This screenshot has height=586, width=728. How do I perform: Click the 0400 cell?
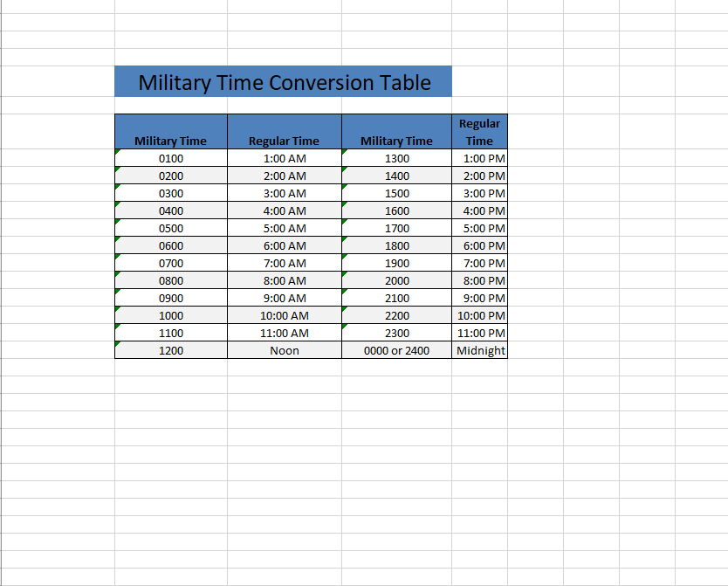coord(171,210)
